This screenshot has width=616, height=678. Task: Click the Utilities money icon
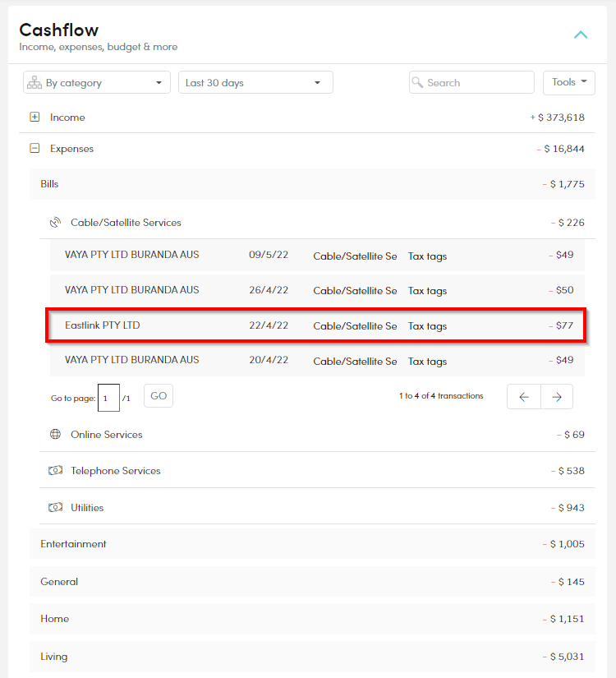pyautogui.click(x=55, y=507)
